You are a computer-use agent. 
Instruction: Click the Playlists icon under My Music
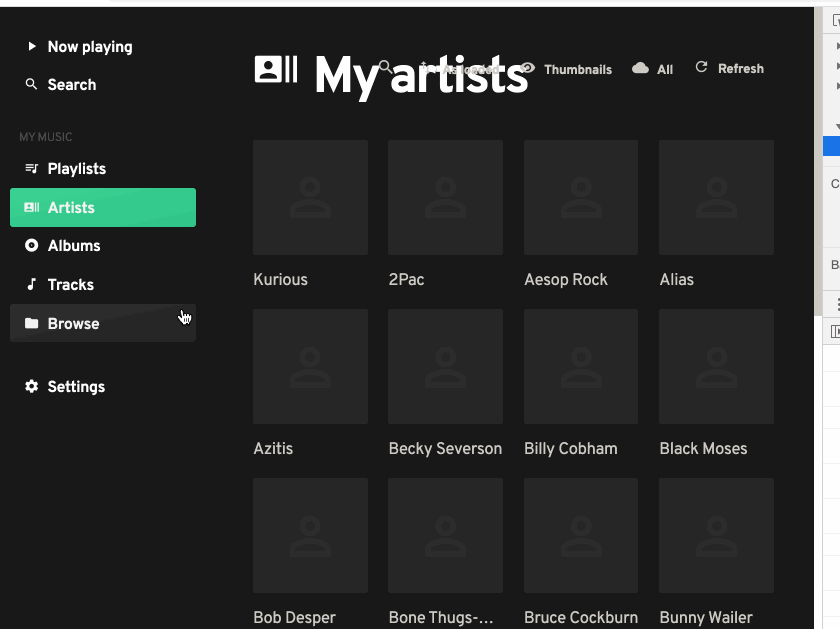[31, 168]
